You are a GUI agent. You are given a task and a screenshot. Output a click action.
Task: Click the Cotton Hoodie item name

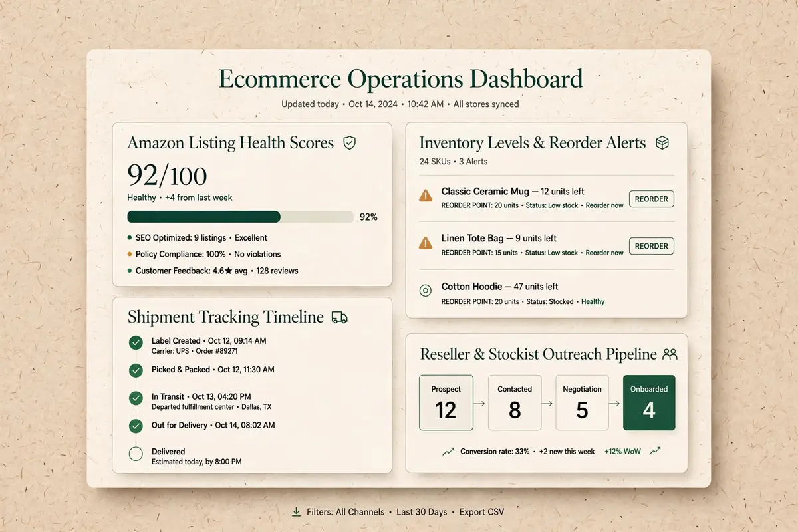point(471,287)
